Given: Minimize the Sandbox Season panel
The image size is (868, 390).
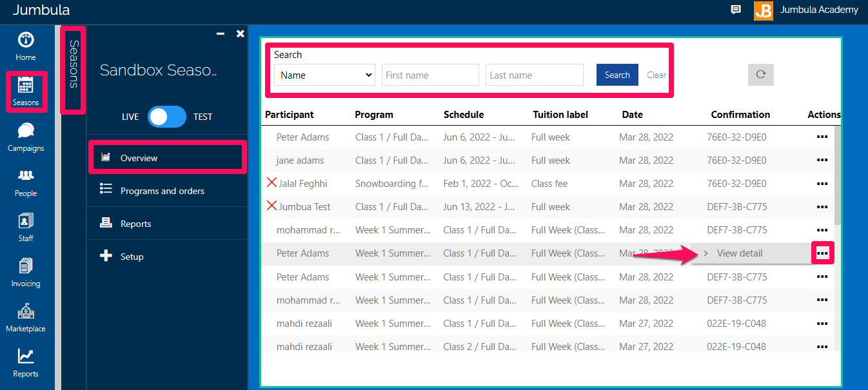Looking at the screenshot, I should point(221,34).
